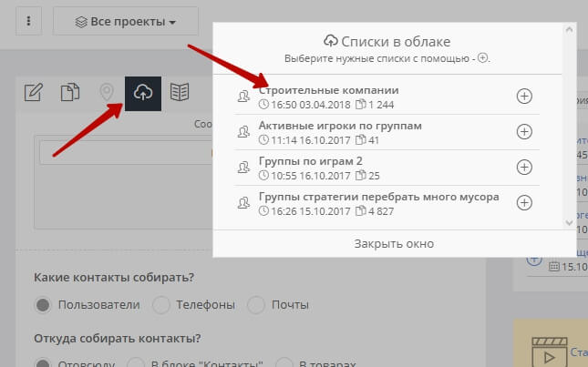Viewport: 588px width, 367px height.
Task: Select the open book icon tab
Action: [x=180, y=92]
